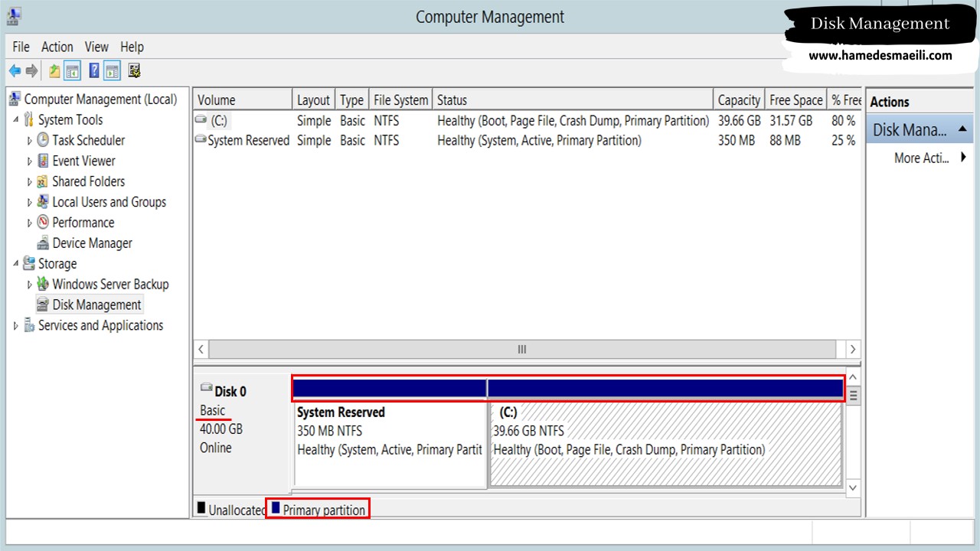The width and height of the screenshot is (980, 551).
Task: Click the Storage node icon
Action: 29,263
